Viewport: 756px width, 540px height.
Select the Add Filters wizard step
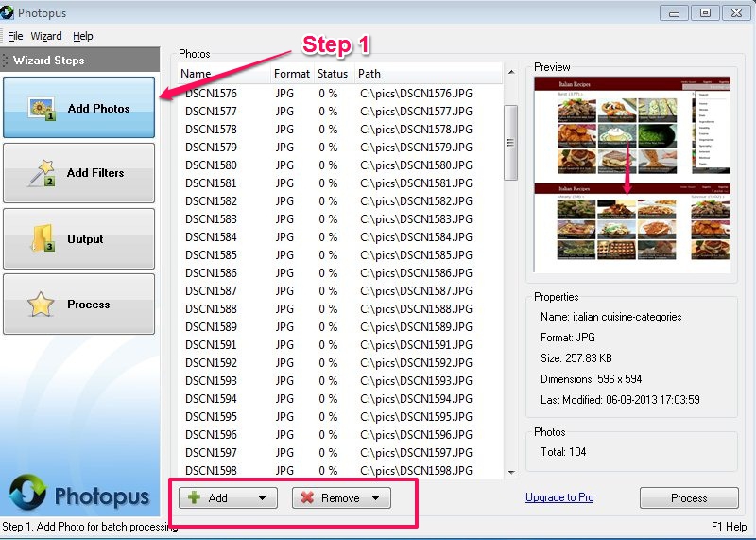79,173
